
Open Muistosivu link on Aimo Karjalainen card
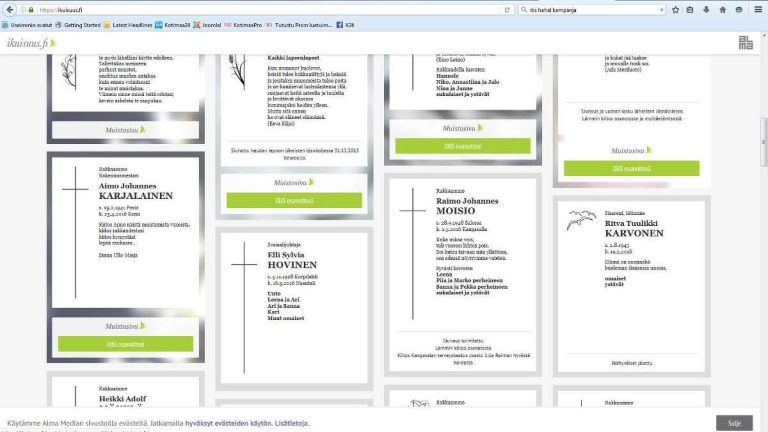coord(125,326)
